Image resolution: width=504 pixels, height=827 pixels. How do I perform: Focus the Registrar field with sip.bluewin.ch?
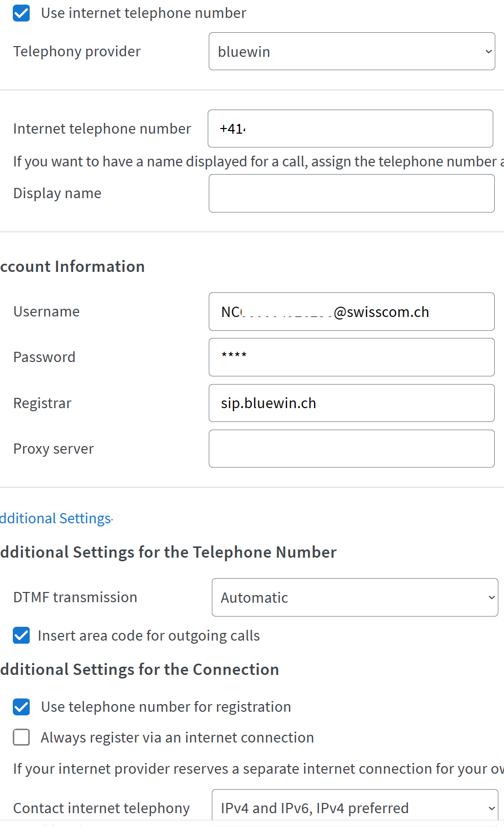[352, 403]
